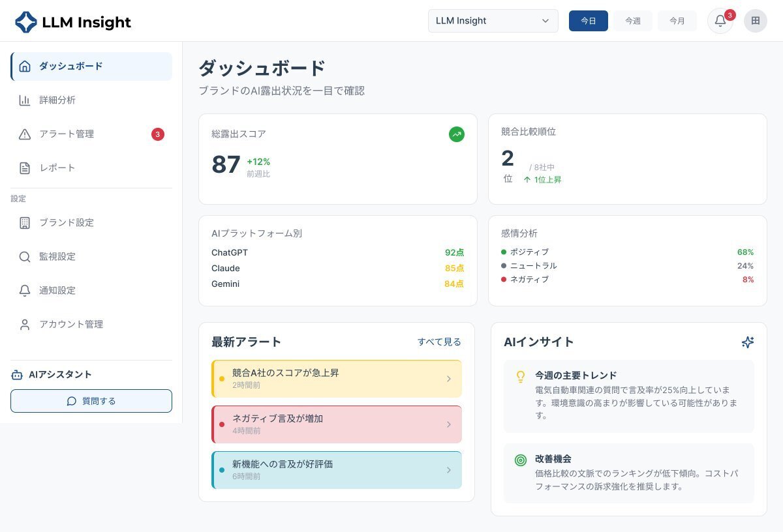Switch time range to 今月
The width and height of the screenshot is (783, 532).
(x=677, y=21)
